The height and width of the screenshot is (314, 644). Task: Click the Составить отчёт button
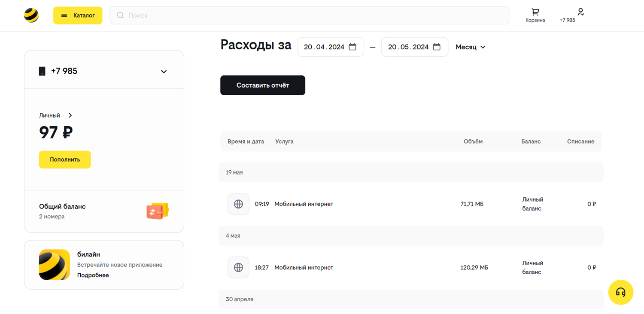(263, 85)
